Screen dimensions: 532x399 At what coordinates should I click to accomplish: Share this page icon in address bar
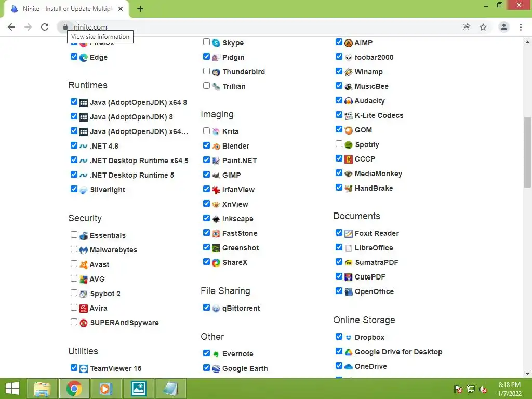(467, 27)
